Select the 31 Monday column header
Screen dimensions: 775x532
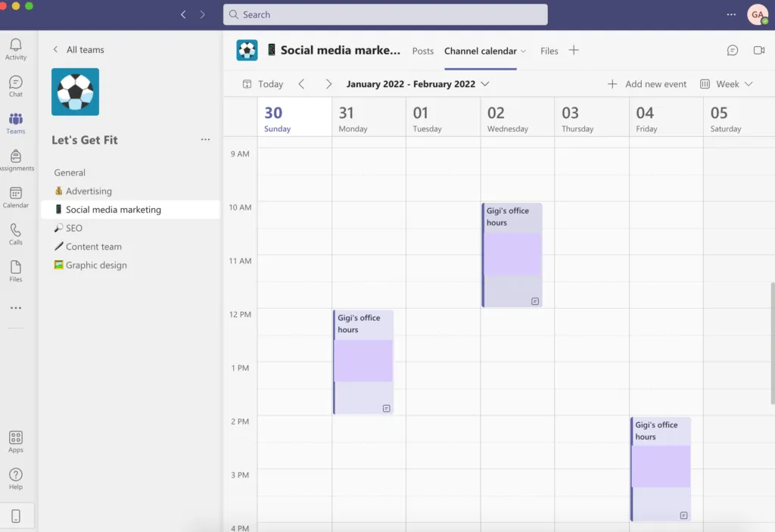point(369,117)
